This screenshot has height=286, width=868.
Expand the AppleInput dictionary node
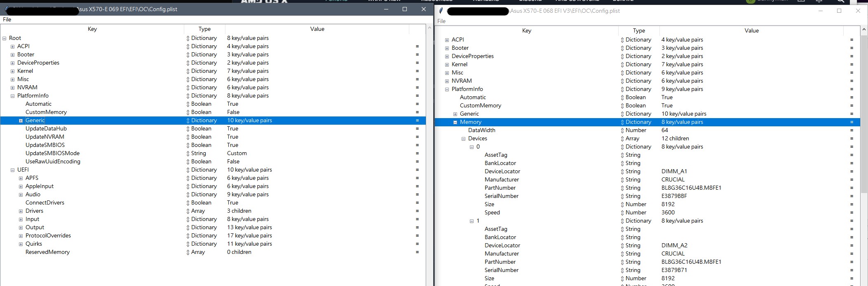tap(21, 186)
